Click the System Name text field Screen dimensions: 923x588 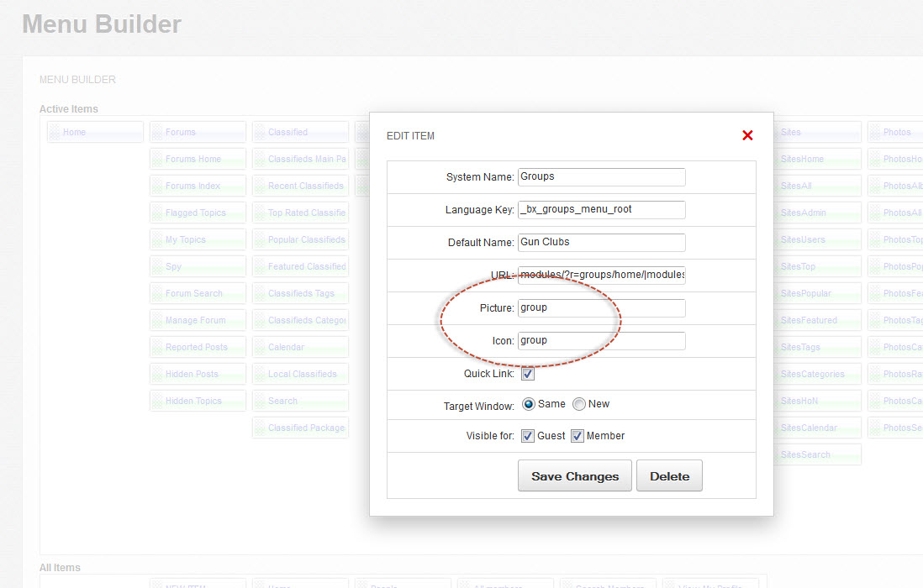pyautogui.click(x=601, y=177)
